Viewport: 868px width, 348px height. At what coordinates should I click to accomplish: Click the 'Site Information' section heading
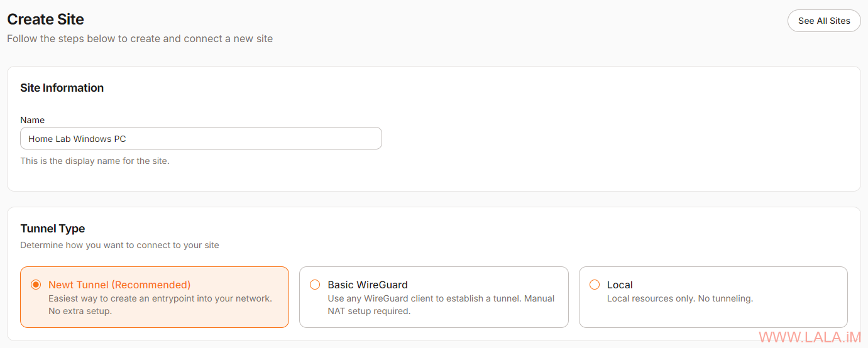click(x=62, y=88)
